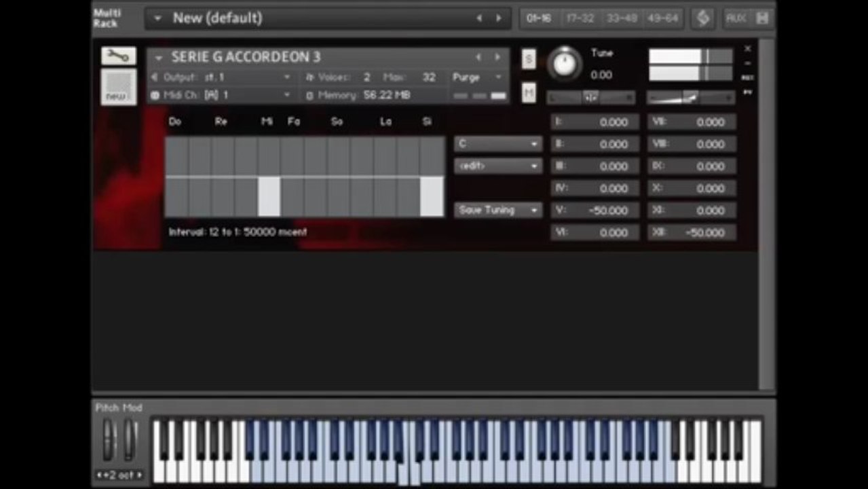Toggle lower tuning cell under Fa
Image resolution: width=868 pixels, height=489 pixels.
(x=293, y=197)
